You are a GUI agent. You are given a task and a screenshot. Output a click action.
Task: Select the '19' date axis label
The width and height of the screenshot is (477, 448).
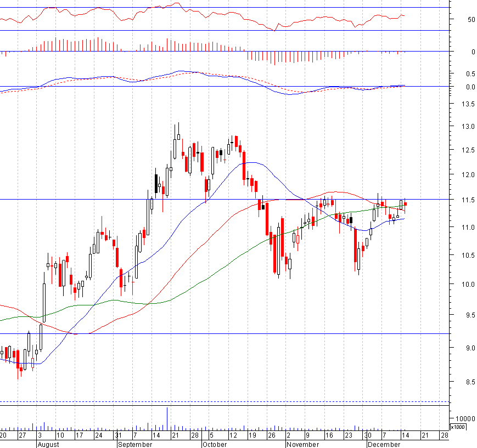[x=252, y=435]
